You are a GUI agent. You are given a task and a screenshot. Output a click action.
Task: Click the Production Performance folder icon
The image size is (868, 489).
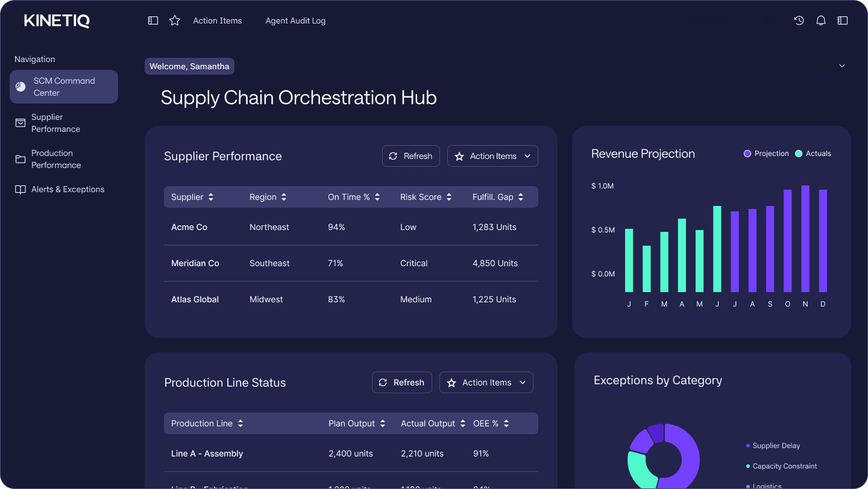[x=20, y=159]
